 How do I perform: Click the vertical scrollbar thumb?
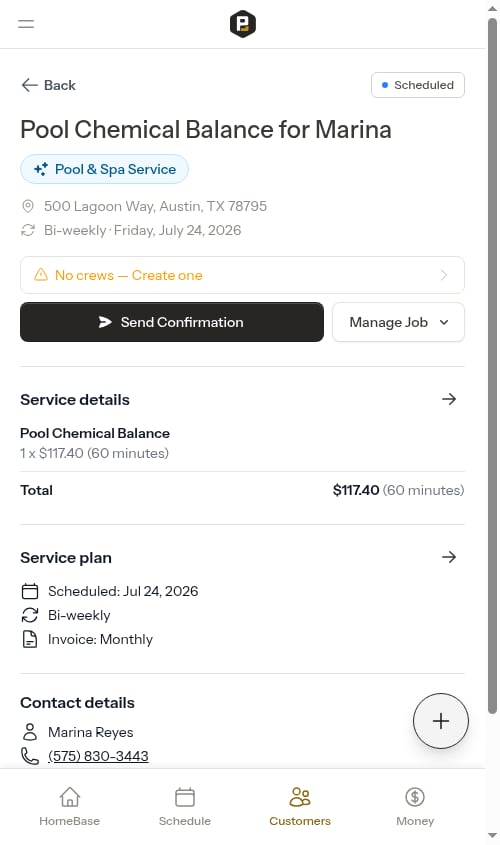(x=492, y=366)
